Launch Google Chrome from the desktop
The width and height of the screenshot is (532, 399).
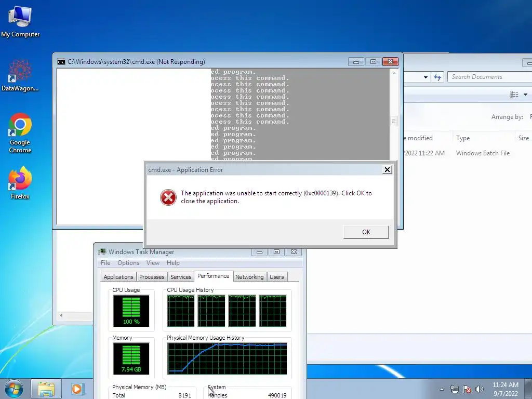pos(20,132)
